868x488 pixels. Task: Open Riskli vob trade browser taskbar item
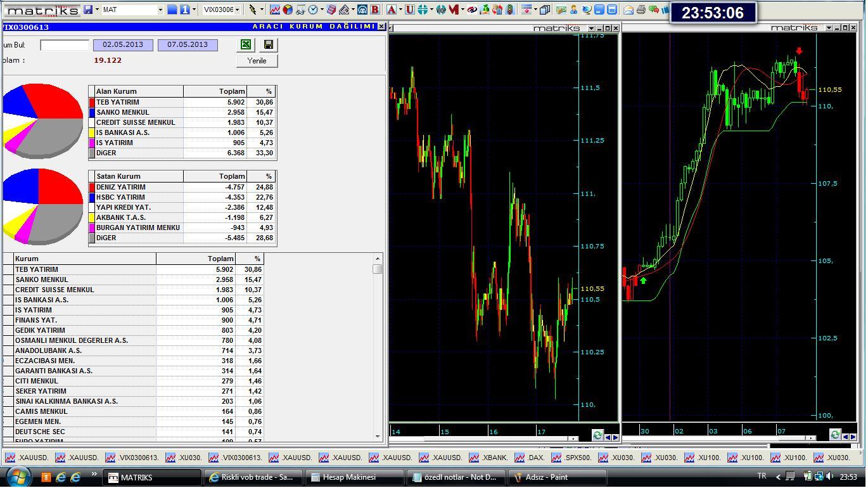(x=252, y=477)
